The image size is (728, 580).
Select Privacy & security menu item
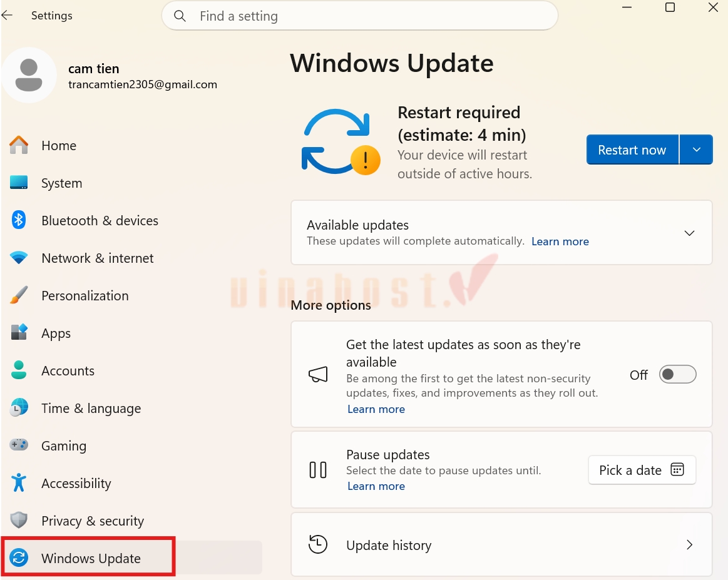[x=93, y=522]
